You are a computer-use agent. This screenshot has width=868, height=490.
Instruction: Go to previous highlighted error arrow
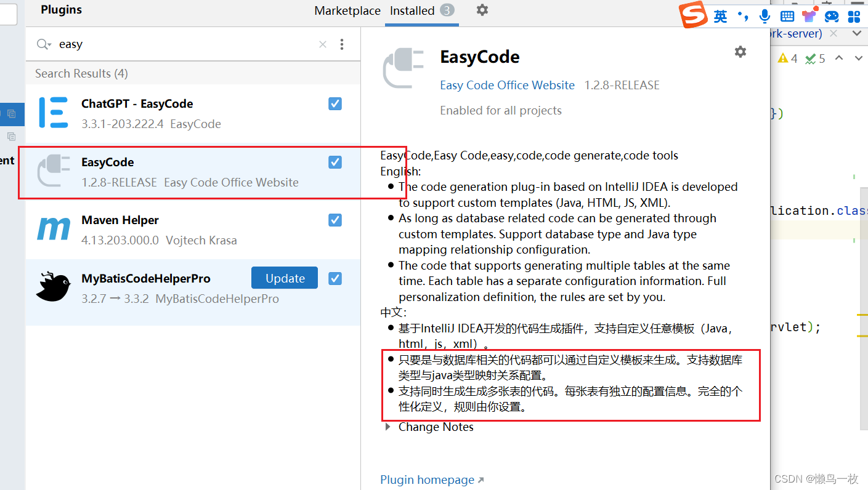pyautogui.click(x=839, y=58)
